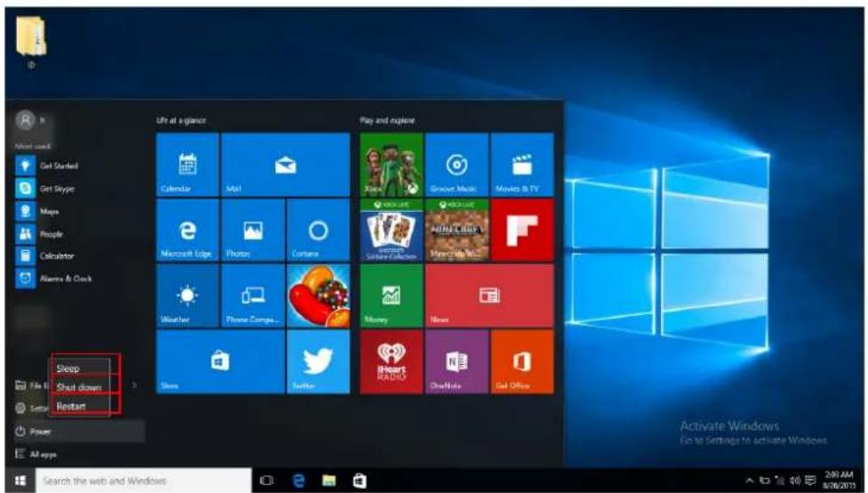Open the Store tile

(221, 361)
